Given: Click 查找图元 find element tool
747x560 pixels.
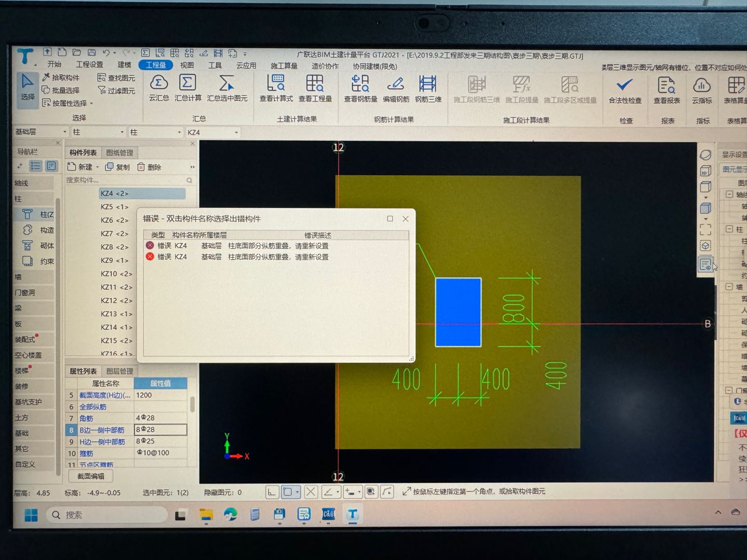Looking at the screenshot, I should coord(116,78).
